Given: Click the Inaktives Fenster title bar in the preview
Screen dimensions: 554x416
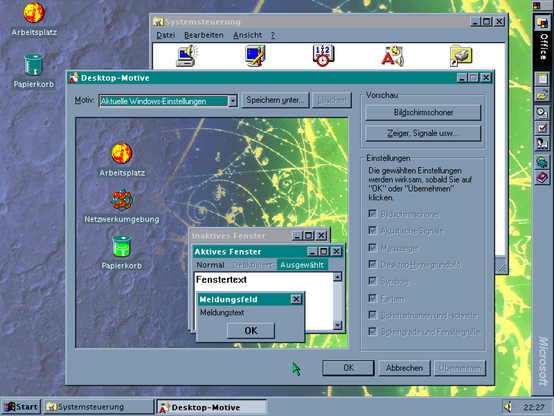Looking at the screenshot, I should coord(259,235).
